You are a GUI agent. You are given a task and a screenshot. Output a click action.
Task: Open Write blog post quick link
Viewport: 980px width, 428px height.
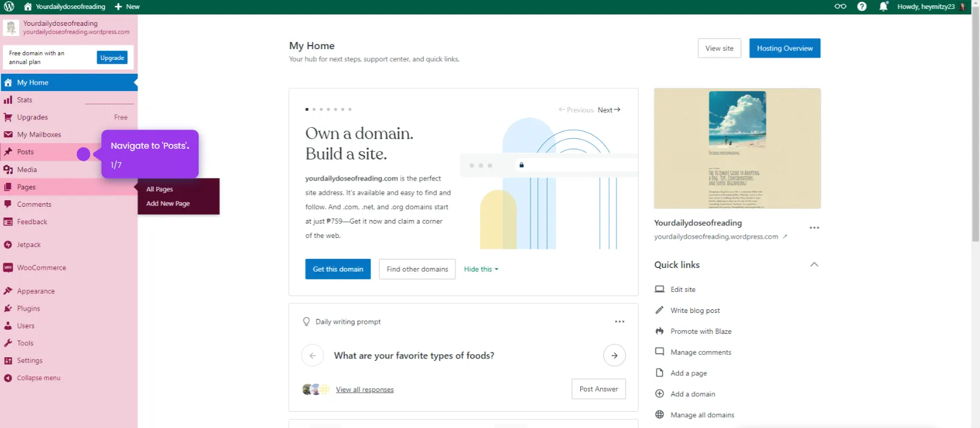694,311
